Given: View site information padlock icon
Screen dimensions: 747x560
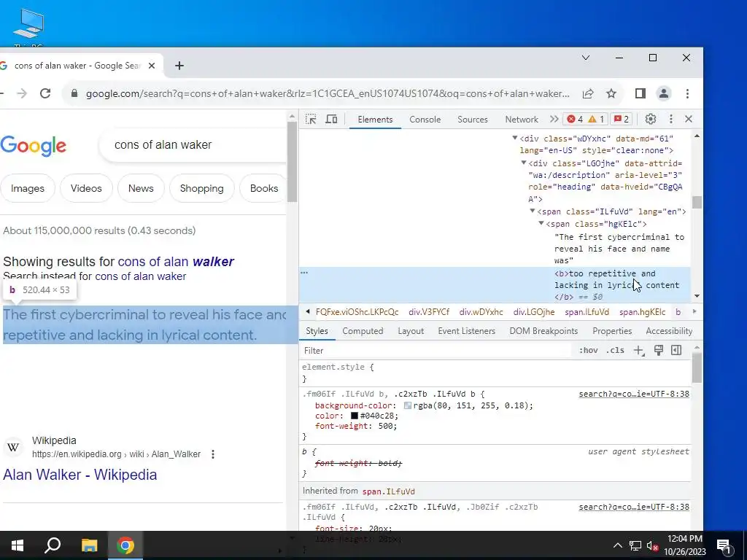Looking at the screenshot, I should point(74,94).
